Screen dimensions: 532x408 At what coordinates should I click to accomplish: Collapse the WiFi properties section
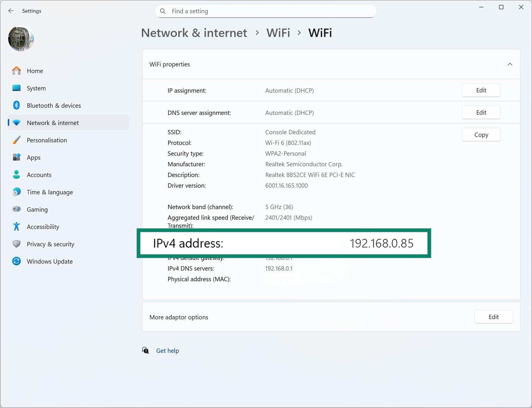point(510,64)
